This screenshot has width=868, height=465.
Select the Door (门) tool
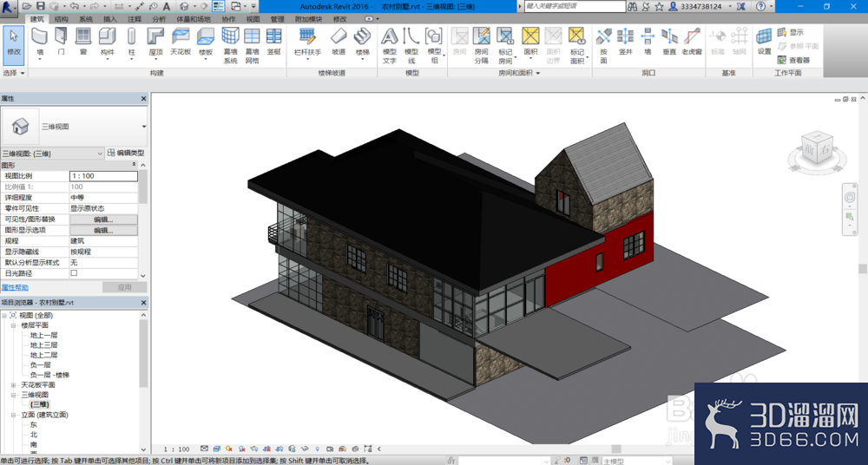coord(61,43)
